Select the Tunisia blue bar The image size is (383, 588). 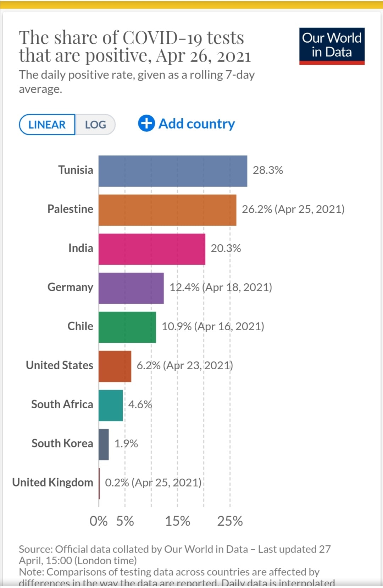tap(173, 171)
